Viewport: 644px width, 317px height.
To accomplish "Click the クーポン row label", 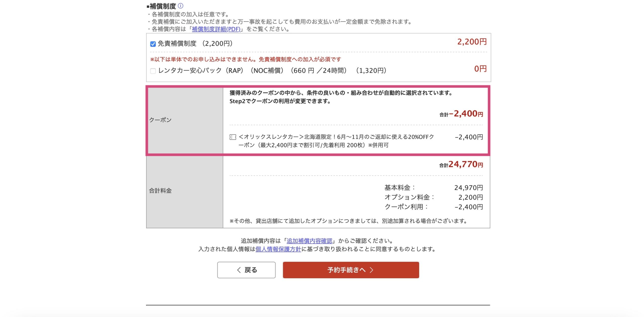I will (160, 120).
